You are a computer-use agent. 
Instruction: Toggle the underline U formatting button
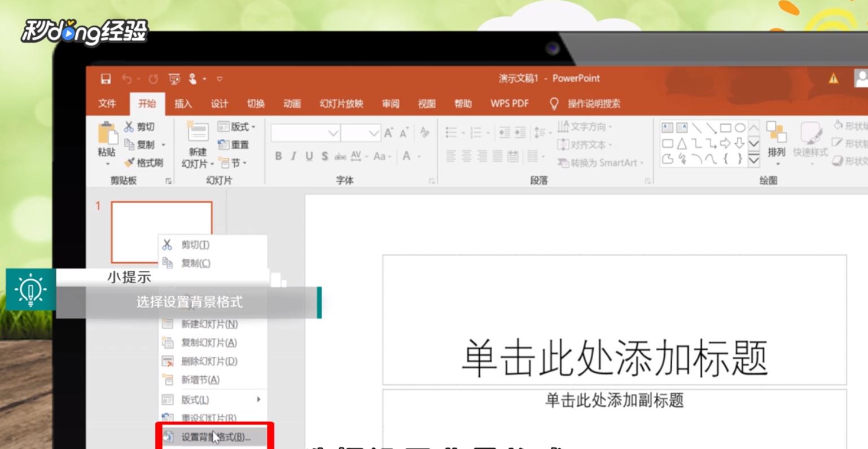pyautogui.click(x=309, y=156)
